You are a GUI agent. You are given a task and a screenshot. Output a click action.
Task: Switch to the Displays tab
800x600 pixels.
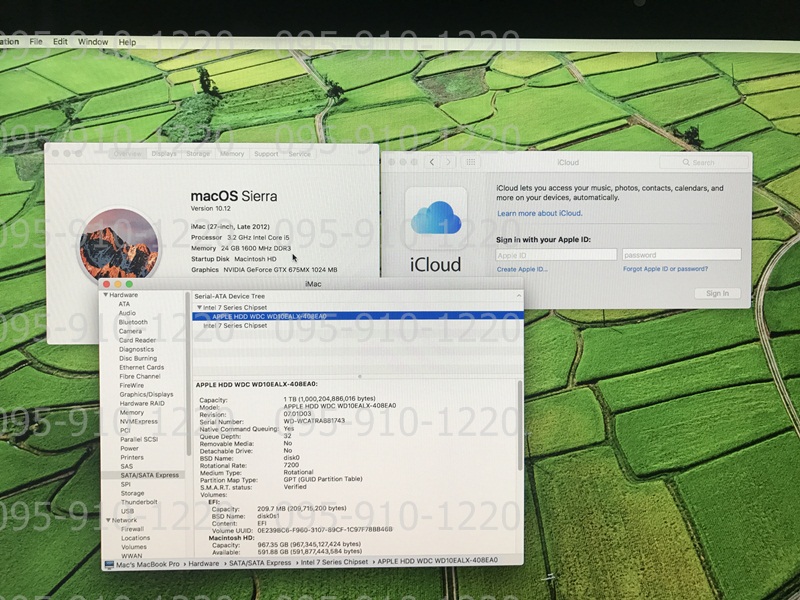164,154
